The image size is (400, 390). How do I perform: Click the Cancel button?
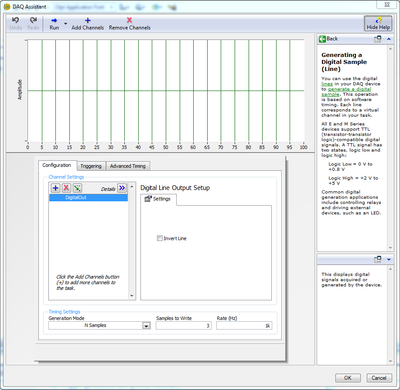tap(379, 378)
